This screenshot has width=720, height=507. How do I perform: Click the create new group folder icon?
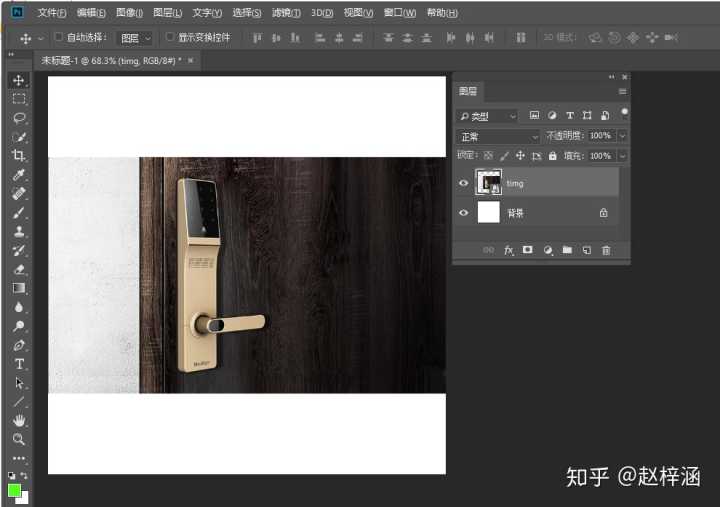[566, 250]
